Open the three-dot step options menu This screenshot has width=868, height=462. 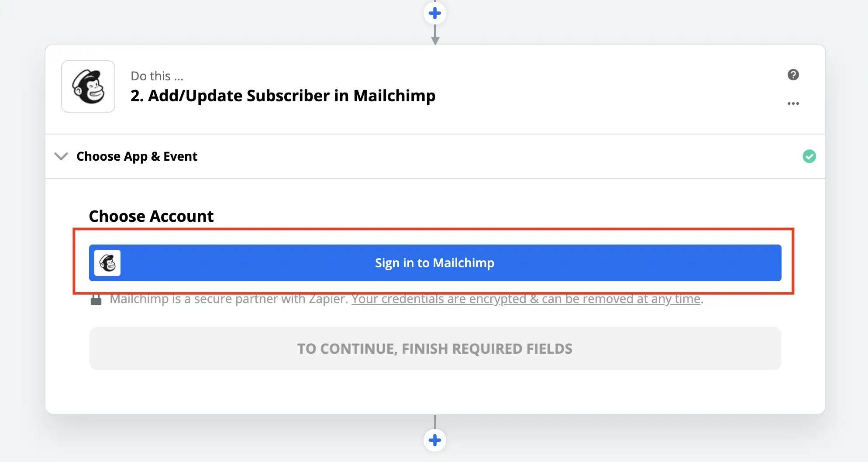[793, 103]
